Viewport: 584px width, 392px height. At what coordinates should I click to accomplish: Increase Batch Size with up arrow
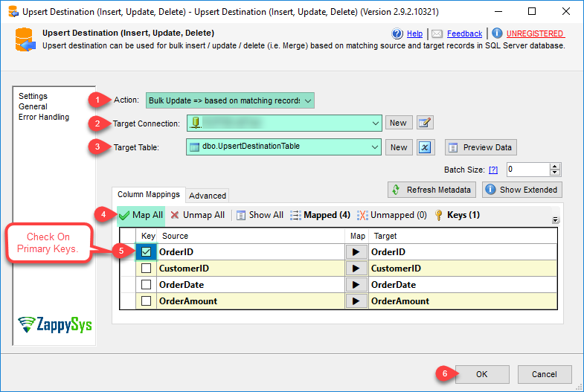click(x=555, y=166)
